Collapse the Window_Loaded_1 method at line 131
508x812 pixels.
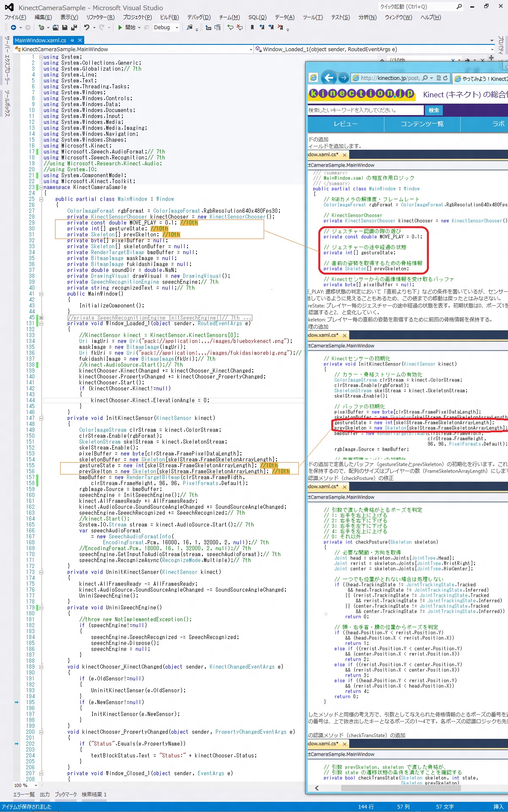pos(41,324)
